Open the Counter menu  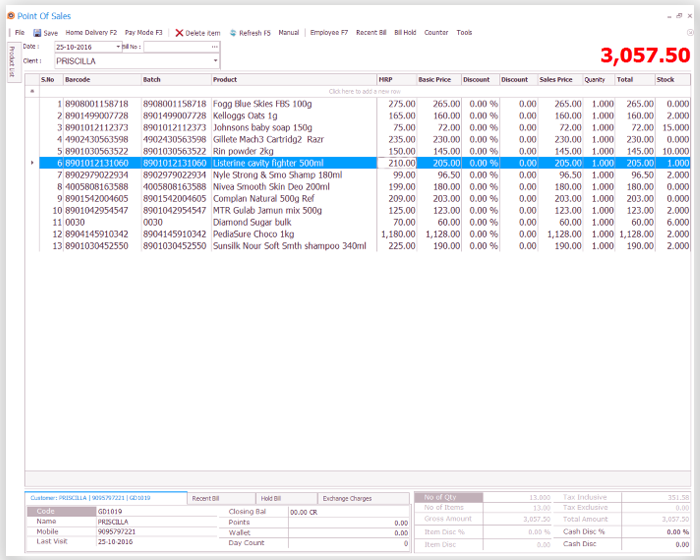pos(436,33)
